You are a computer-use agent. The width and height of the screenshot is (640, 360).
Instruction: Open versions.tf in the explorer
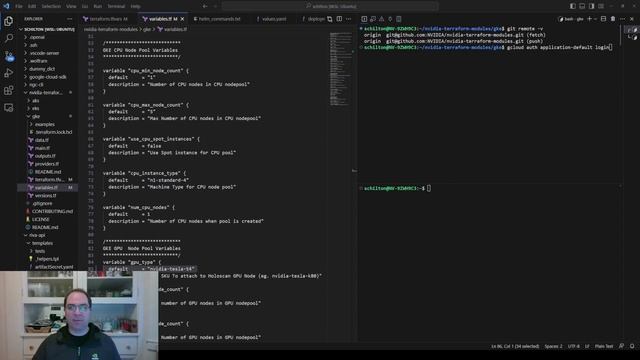[x=47, y=196]
